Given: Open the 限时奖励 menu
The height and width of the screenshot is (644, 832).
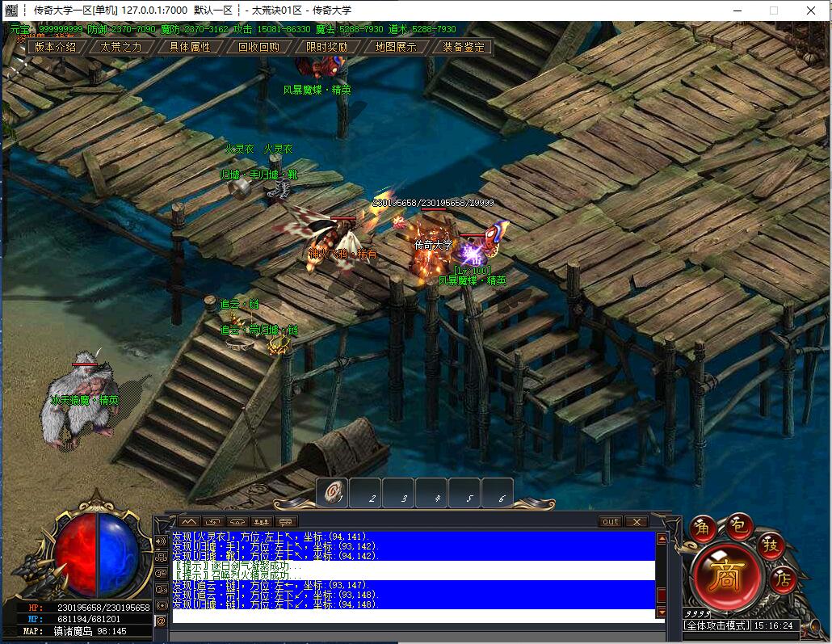Looking at the screenshot, I should coord(327,47).
